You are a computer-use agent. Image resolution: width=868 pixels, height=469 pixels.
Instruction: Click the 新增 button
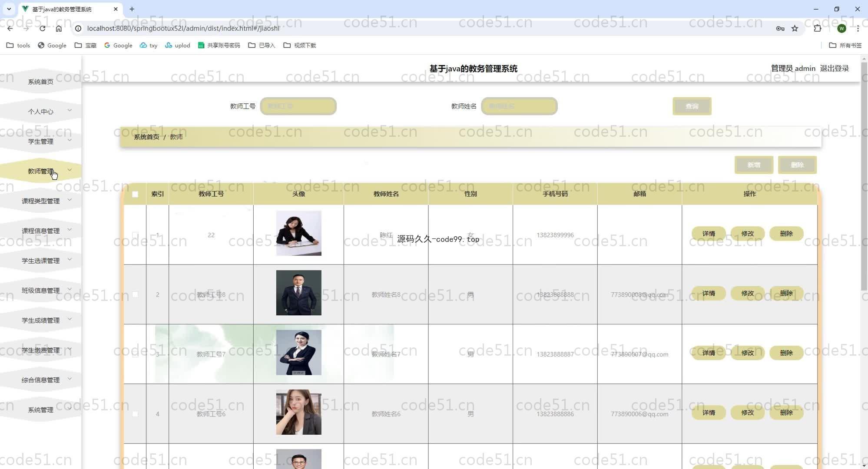(x=753, y=165)
